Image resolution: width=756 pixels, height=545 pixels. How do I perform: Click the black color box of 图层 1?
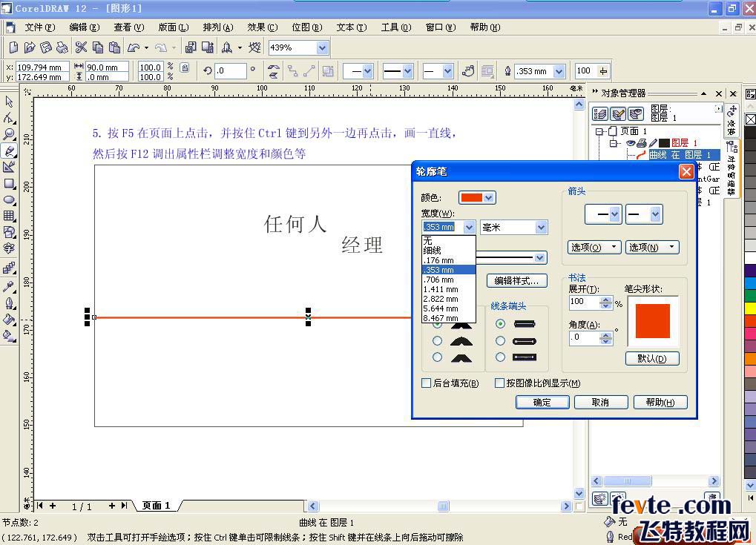coord(664,143)
